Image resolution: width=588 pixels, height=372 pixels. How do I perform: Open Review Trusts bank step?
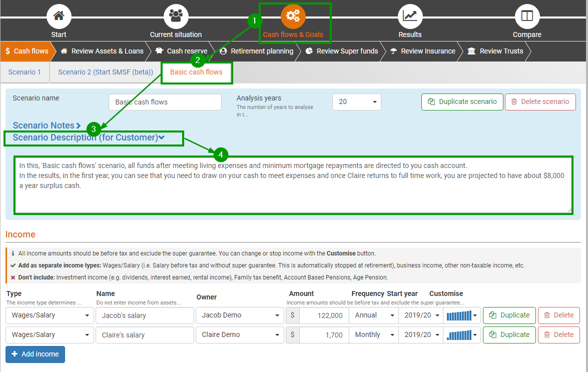click(x=495, y=51)
